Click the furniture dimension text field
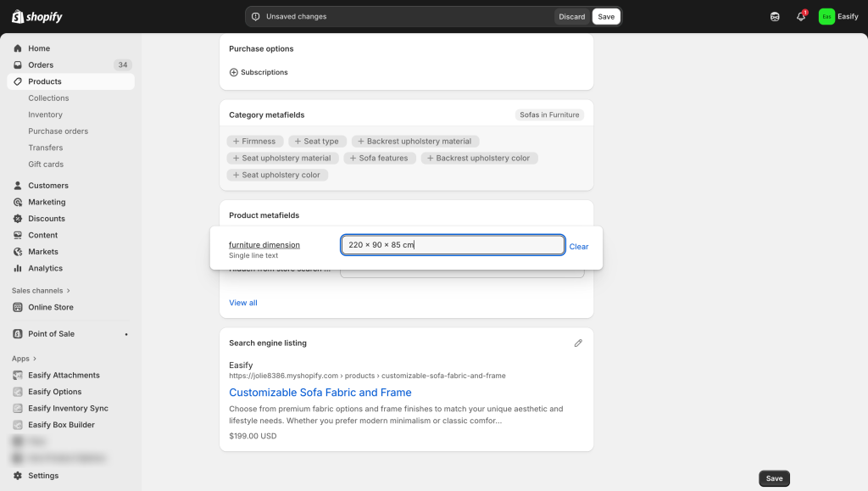This screenshot has height=491, width=868. point(453,245)
